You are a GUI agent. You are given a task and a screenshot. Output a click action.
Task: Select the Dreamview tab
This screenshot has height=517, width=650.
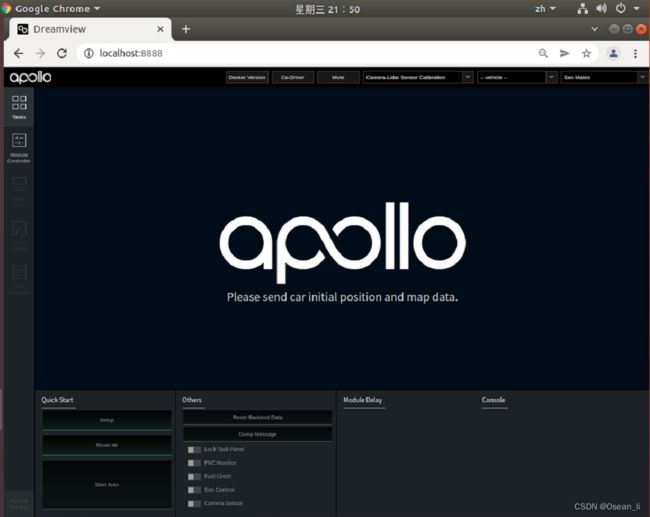point(90,29)
